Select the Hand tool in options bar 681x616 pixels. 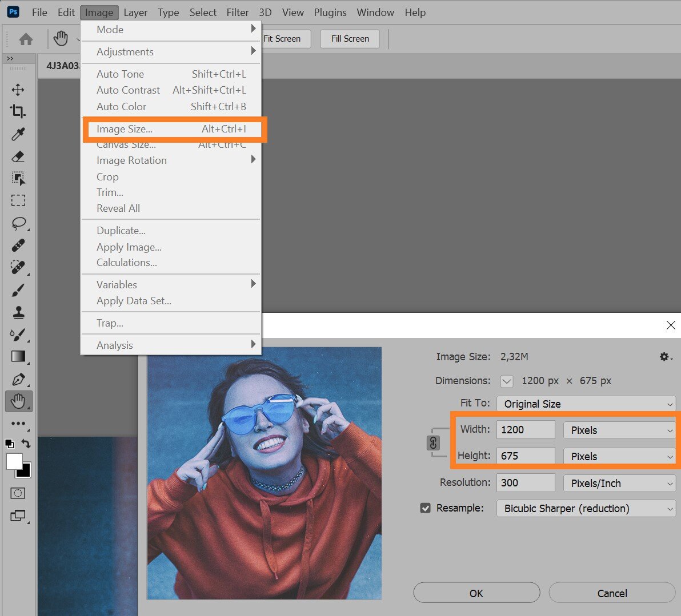(61, 38)
